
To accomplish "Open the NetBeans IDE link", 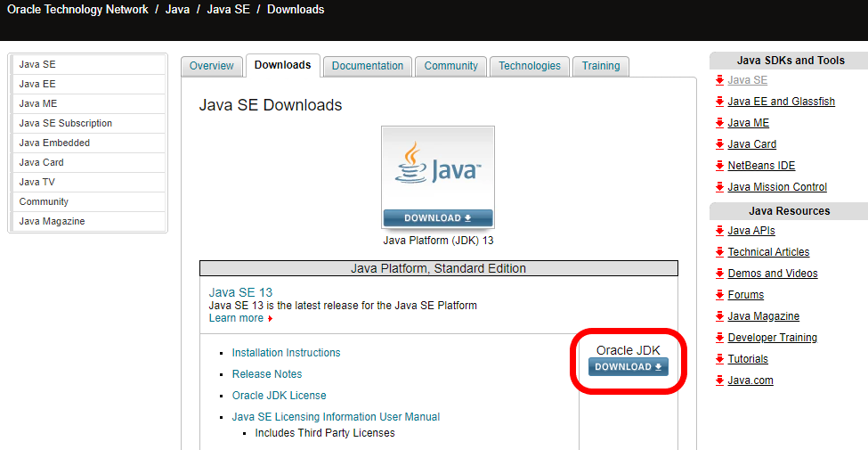I will pos(761,166).
